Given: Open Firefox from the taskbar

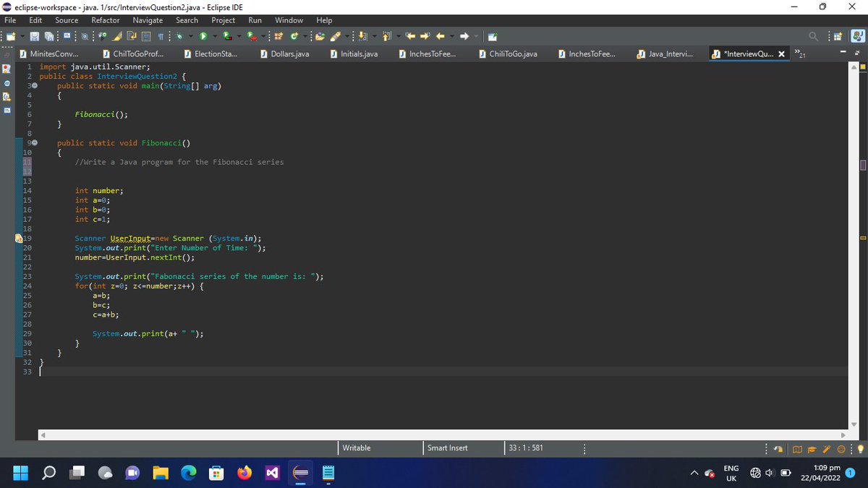Looking at the screenshot, I should pyautogui.click(x=245, y=473).
